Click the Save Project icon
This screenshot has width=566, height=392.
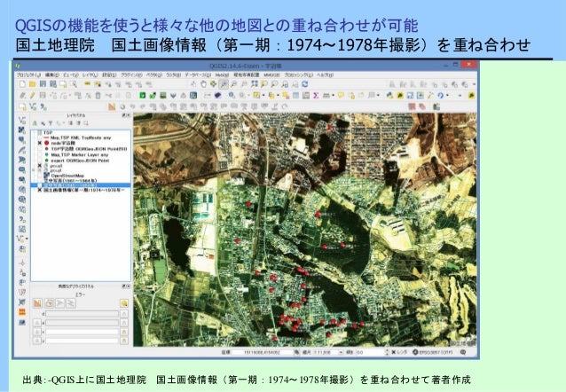tap(43, 84)
